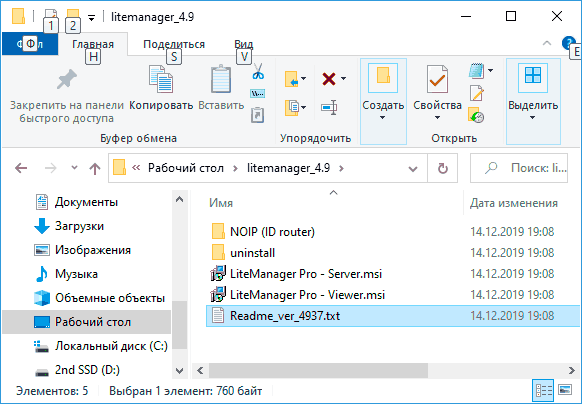Viewport: 582px width, 404px height.
Task: Open file with notepad icon
Action: click(477, 71)
